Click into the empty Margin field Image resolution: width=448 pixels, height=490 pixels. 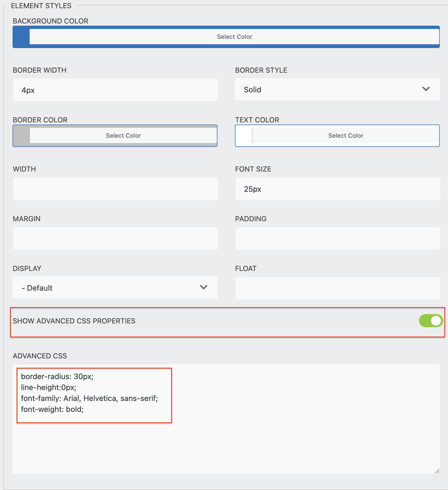point(115,238)
